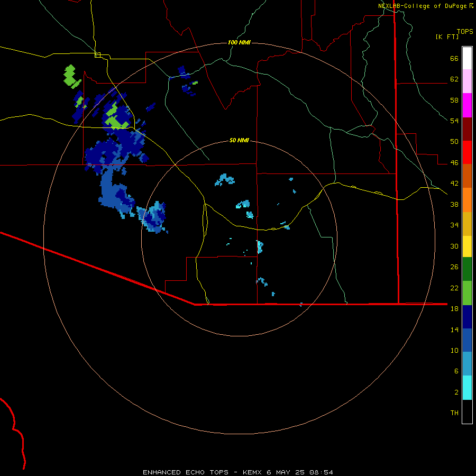This screenshot has height=476, width=476.
Task: Click the dark orange legend swatch
Action: pos(467,176)
